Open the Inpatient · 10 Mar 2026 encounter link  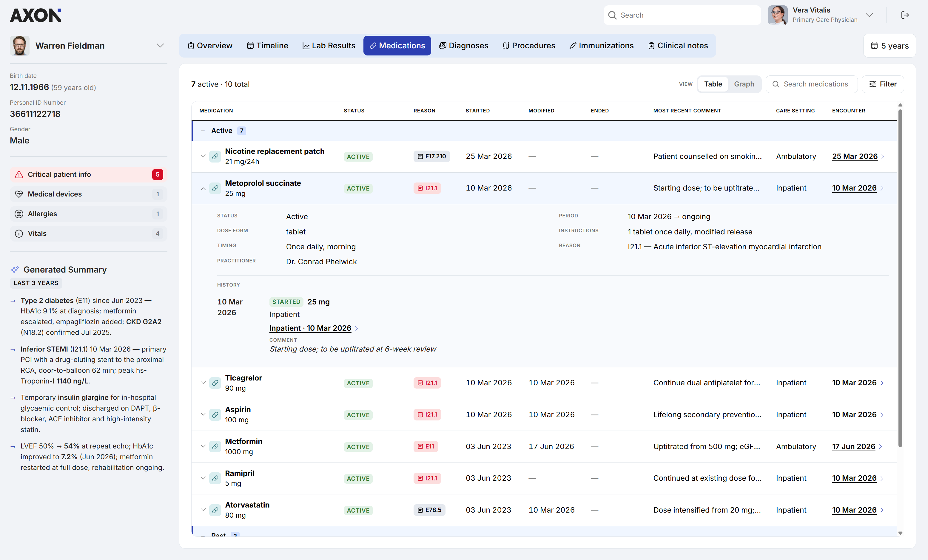click(x=310, y=328)
